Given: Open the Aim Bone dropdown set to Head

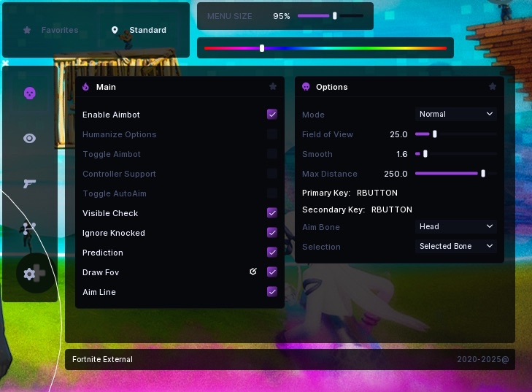Looking at the screenshot, I should click(x=456, y=226).
